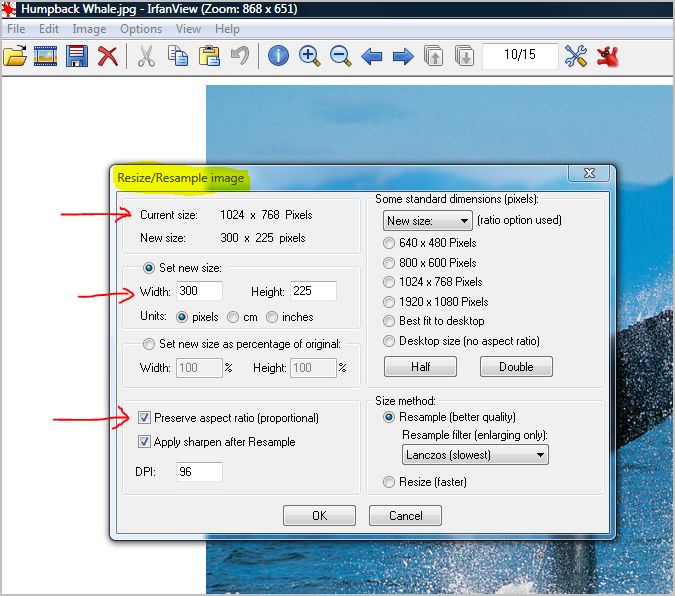Screen dimensions: 675x596
Task: Click the Save floppy disk icon
Action: [77, 56]
